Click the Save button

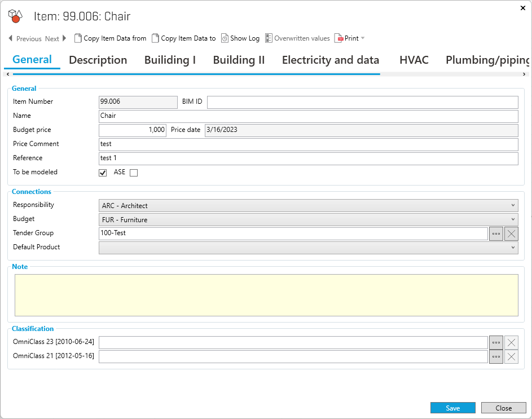coord(452,408)
